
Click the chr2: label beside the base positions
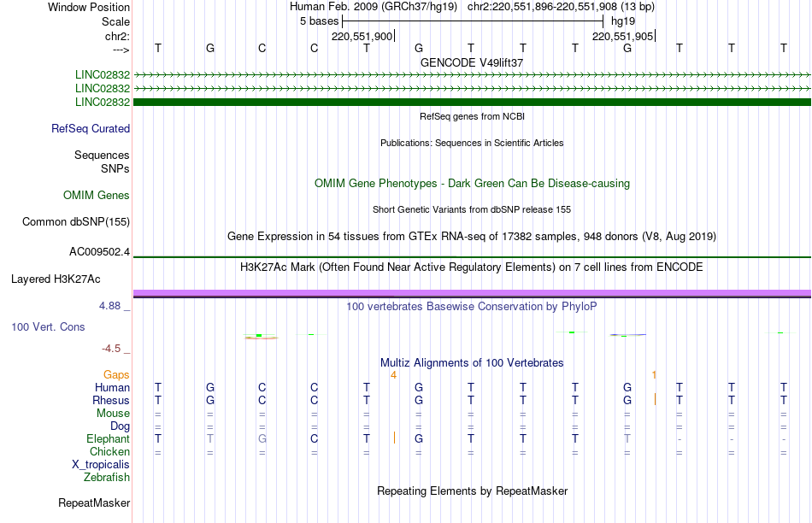pyautogui.click(x=117, y=36)
